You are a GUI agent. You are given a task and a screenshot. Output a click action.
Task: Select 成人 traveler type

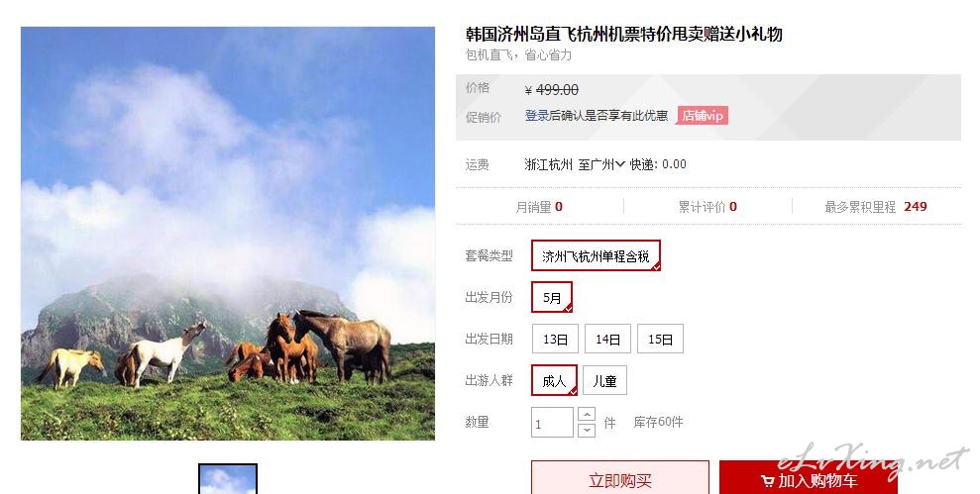click(x=554, y=380)
